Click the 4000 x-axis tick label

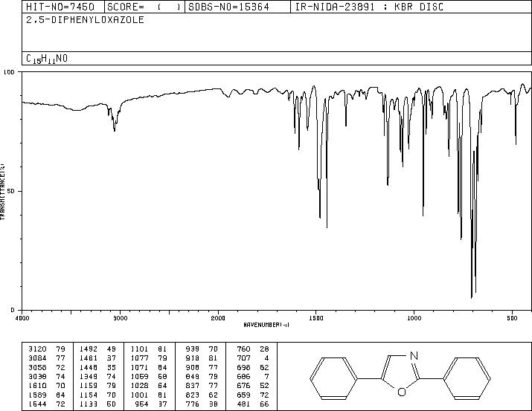point(22,318)
